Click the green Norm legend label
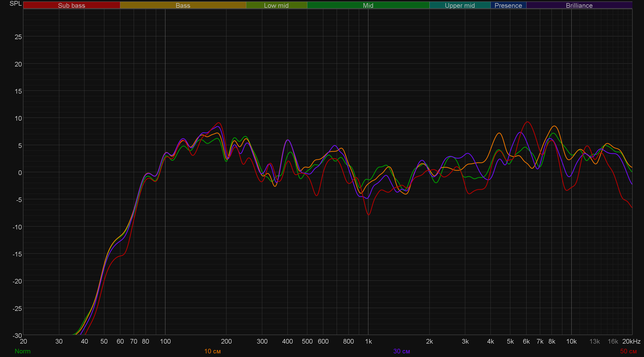The width and height of the screenshot is (644, 357). [x=23, y=351]
